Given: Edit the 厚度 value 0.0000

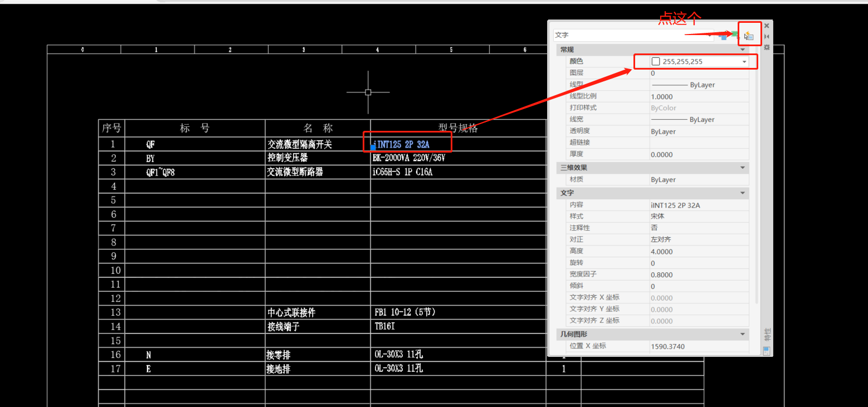Looking at the screenshot, I should pyautogui.click(x=699, y=154).
